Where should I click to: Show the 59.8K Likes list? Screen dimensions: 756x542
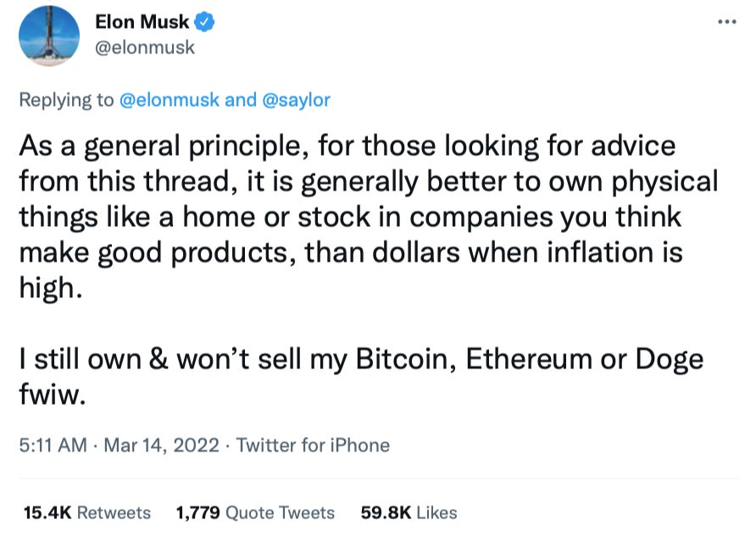pyautogui.click(x=409, y=512)
